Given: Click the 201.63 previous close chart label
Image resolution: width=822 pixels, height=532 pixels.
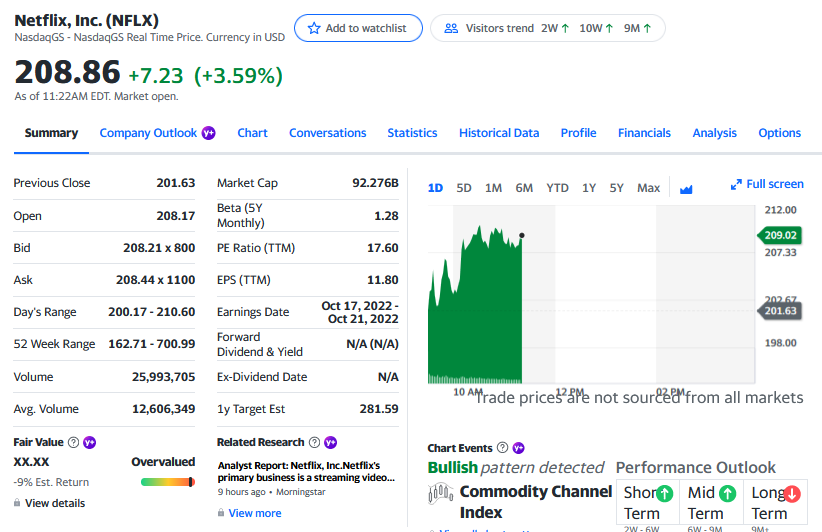Looking at the screenshot, I should (780, 311).
